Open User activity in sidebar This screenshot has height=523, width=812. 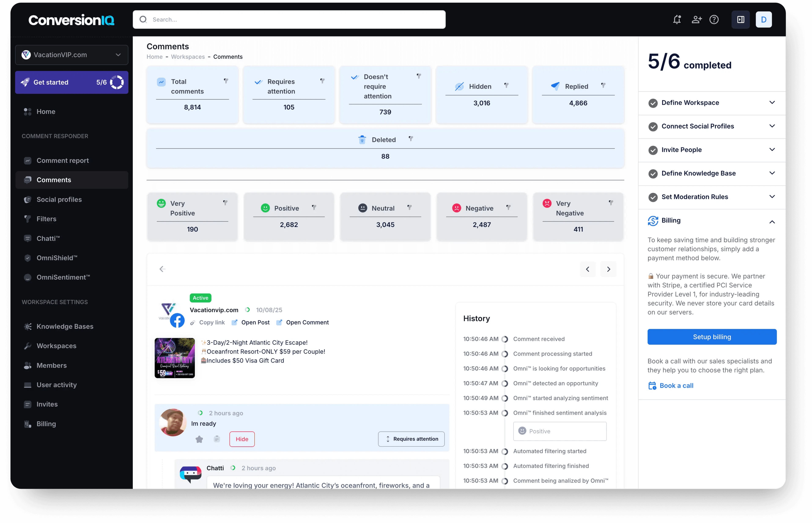(56, 385)
